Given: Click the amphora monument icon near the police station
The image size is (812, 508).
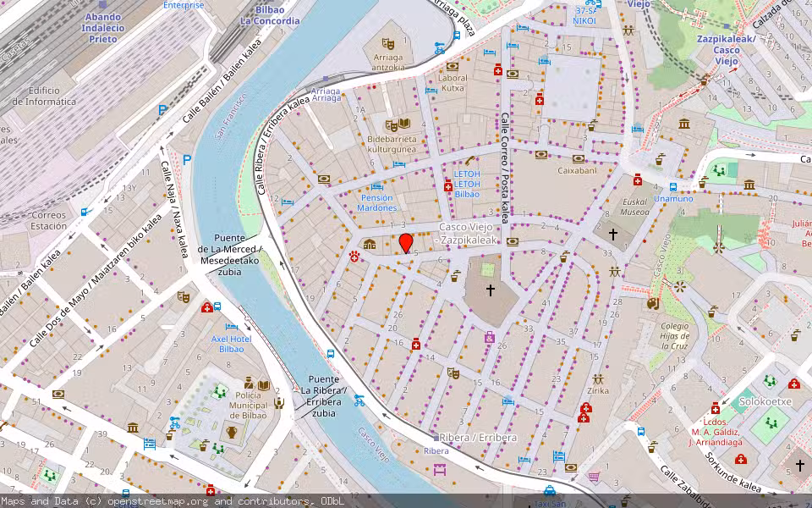Looking at the screenshot, I should coord(231,432).
